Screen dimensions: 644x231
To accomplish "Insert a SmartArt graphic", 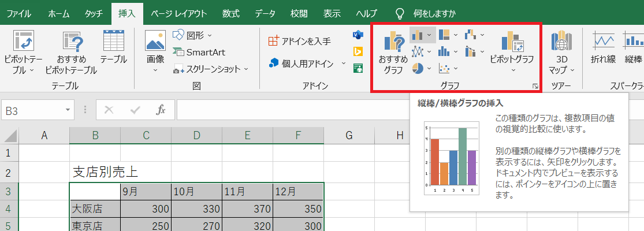I will [x=199, y=52].
